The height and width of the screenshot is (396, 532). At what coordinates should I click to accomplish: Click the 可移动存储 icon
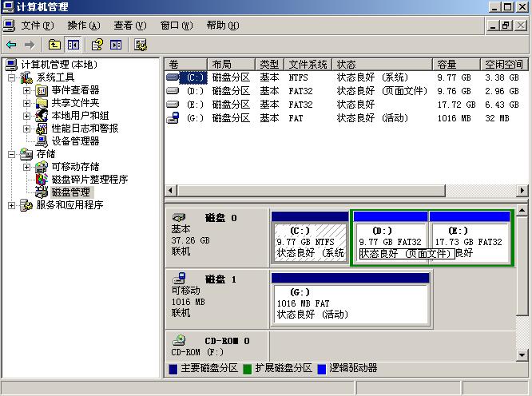[42, 167]
